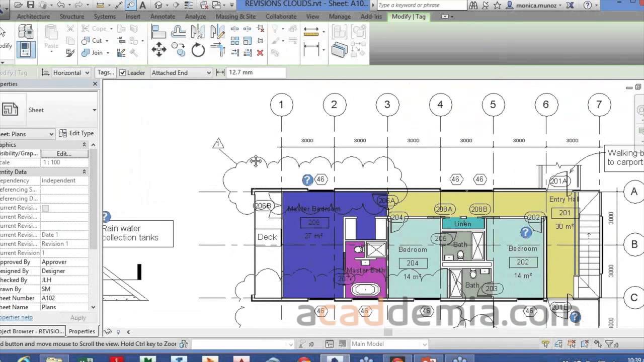
Task: Click the Tags... button in options bar
Action: point(106,73)
